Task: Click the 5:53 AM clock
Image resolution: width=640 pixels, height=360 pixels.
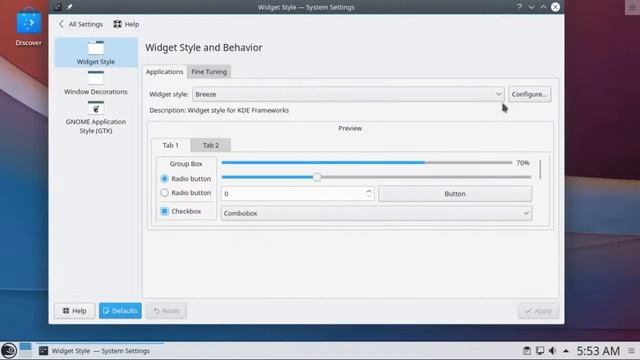Action: (598, 351)
